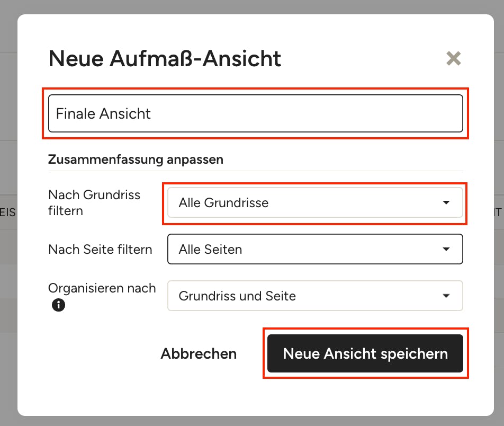Click the Nach Seite filtern label
This screenshot has height=426, width=504.
click(100, 250)
